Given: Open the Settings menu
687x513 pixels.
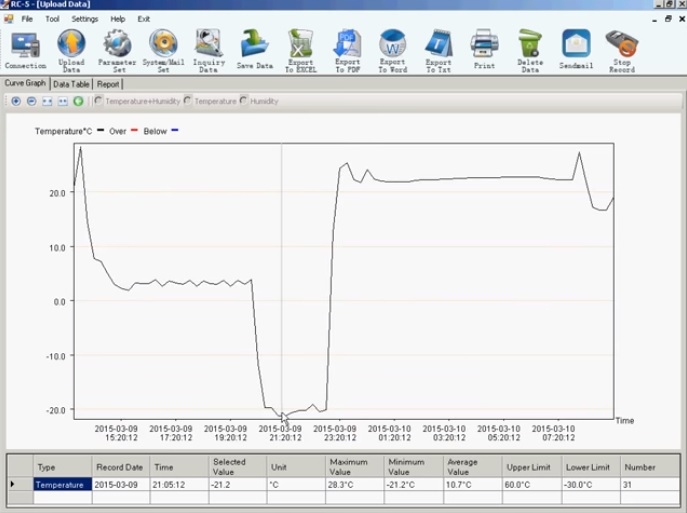Looking at the screenshot, I should pos(85,19).
